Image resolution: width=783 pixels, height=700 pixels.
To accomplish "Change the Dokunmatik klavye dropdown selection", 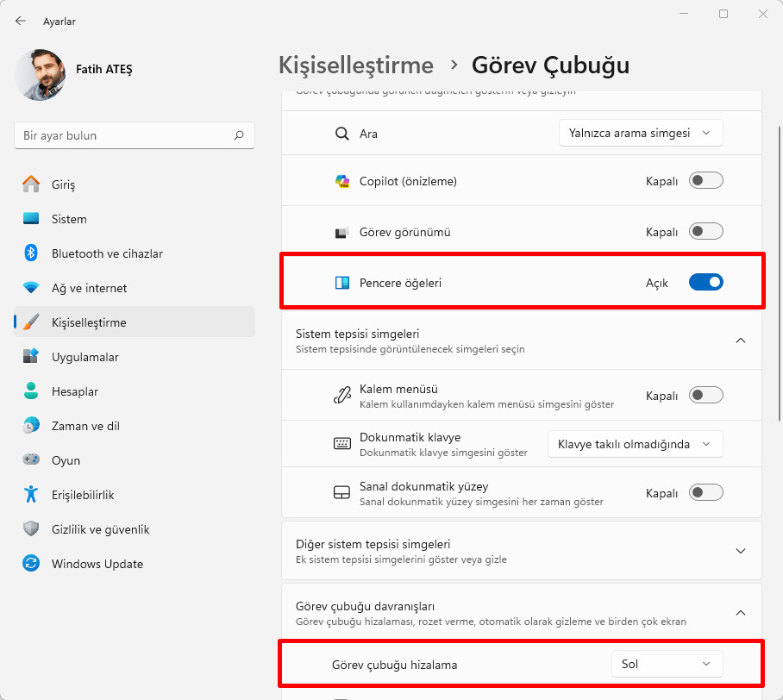I will [635, 443].
